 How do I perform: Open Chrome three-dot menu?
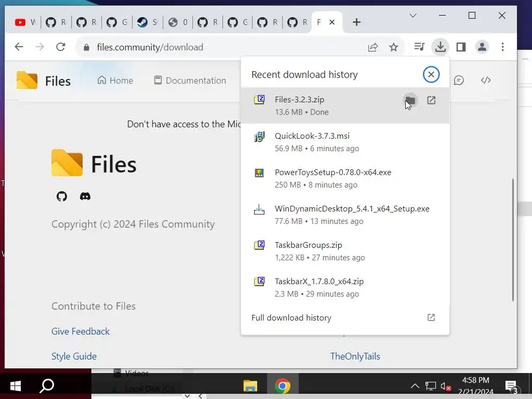tap(502, 47)
